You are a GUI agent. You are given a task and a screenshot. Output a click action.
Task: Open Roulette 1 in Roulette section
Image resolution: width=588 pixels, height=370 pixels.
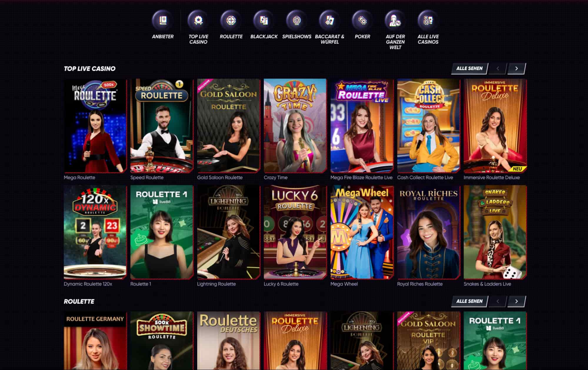coord(495,341)
